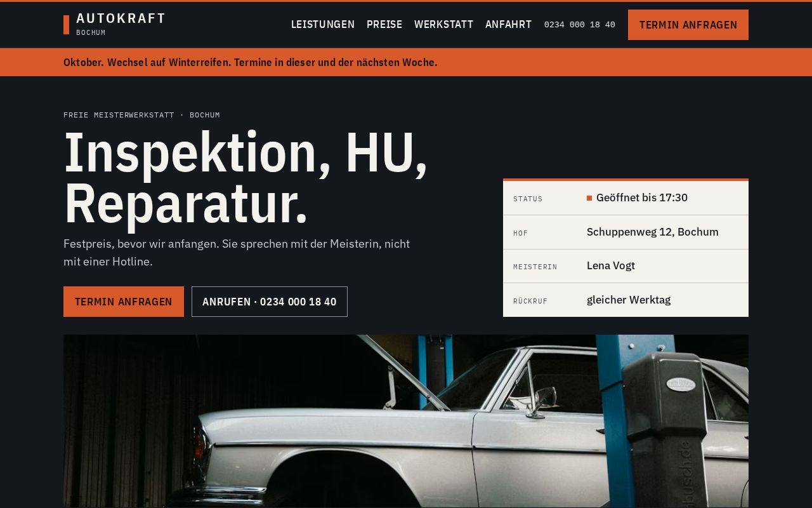Viewport: 812px width, 508px height.
Task: Click the October Winterreifen announcement banner
Action: click(406, 62)
